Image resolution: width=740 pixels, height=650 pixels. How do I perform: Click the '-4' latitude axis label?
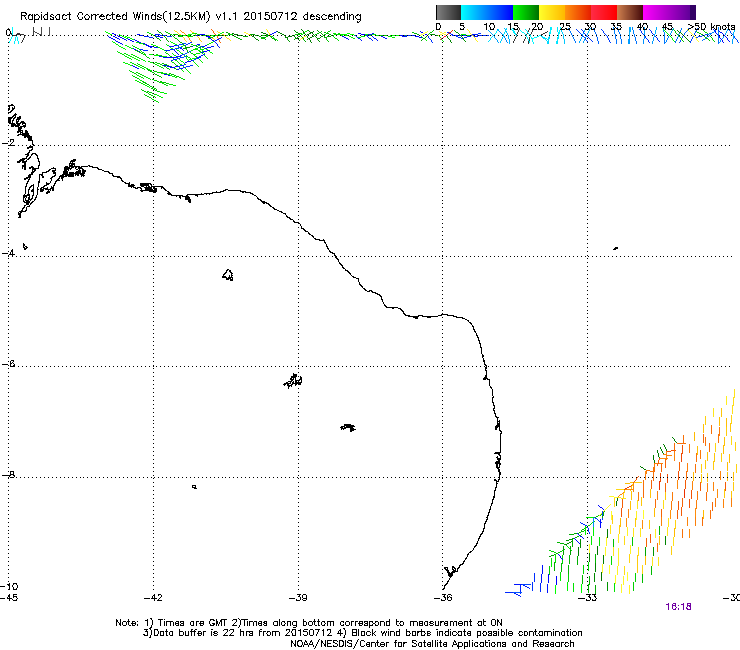tap(8, 253)
